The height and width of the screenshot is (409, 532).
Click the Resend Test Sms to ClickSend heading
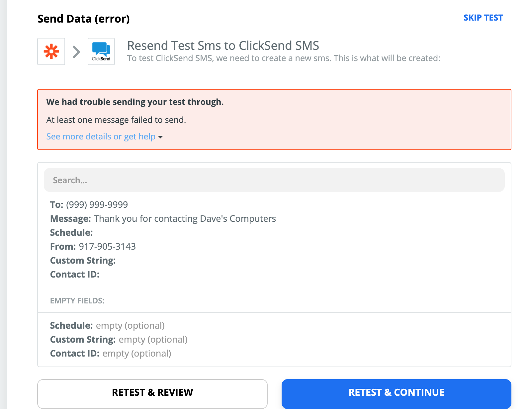click(x=223, y=45)
